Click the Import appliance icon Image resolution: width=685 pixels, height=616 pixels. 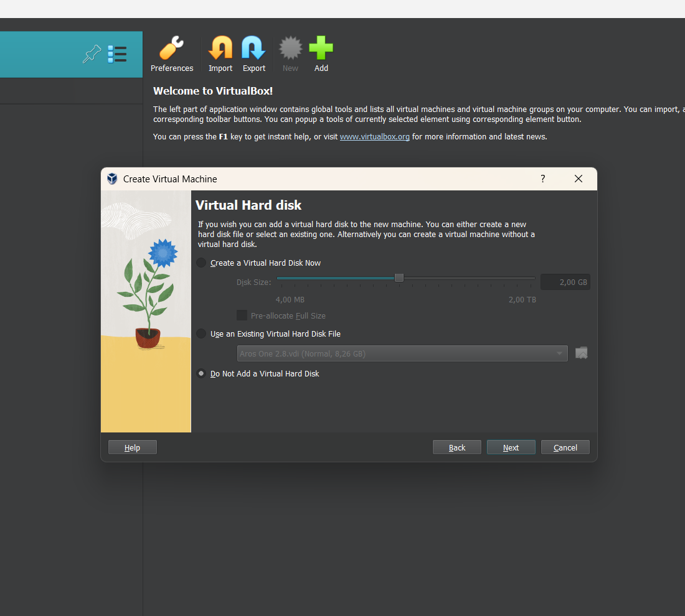(x=220, y=54)
